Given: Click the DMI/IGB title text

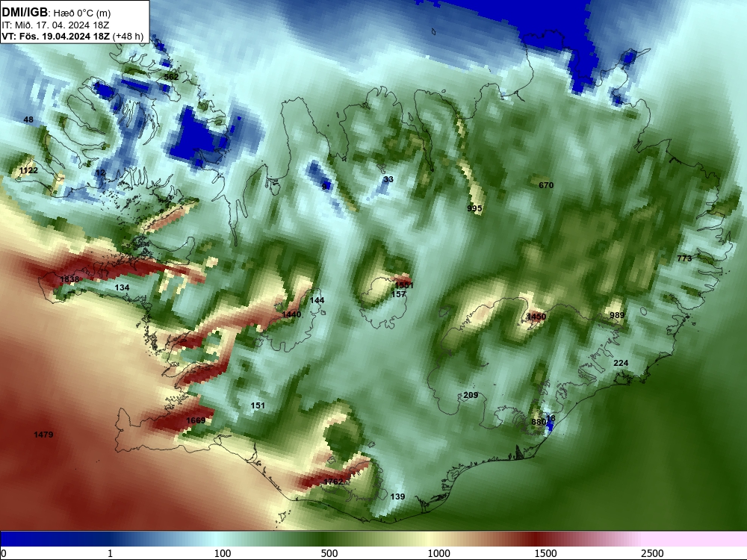Looking at the screenshot, I should tap(25, 12).
